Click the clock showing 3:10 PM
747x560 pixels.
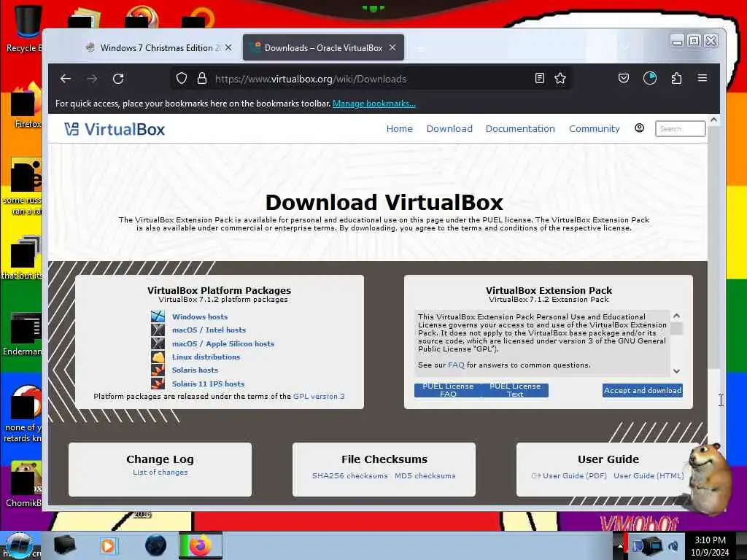(711, 540)
